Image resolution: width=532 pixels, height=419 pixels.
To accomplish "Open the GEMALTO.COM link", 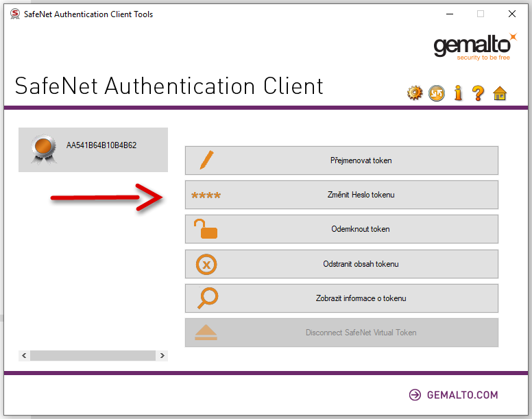I will pyautogui.click(x=454, y=395).
